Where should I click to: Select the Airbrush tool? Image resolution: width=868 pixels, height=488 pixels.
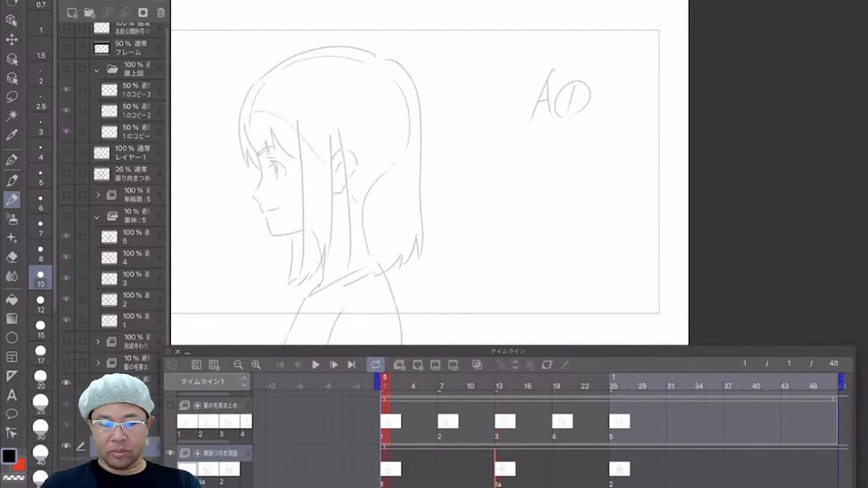click(x=12, y=219)
